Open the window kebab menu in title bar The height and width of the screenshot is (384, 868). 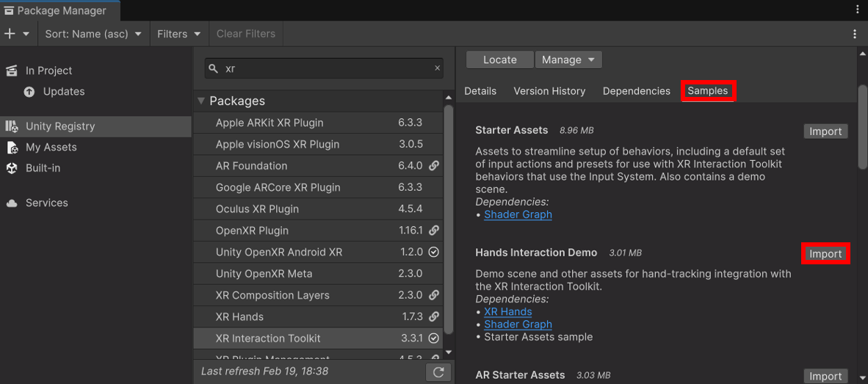[x=858, y=10]
